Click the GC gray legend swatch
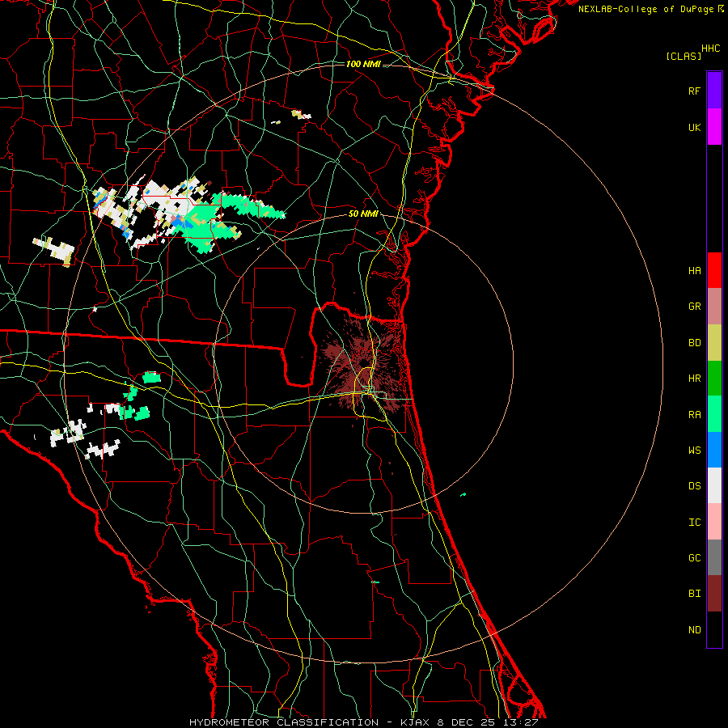Viewport: 728px width, 728px height. pyautogui.click(x=714, y=557)
